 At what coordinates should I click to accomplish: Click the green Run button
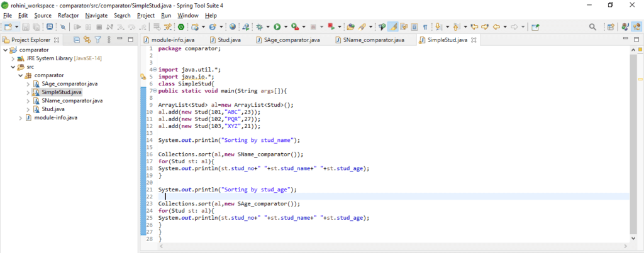tap(277, 27)
